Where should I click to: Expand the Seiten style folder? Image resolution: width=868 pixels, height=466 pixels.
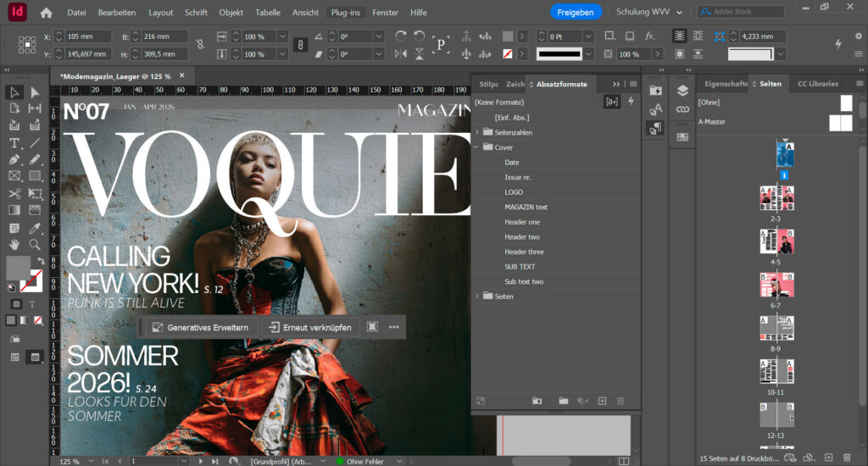tap(477, 296)
